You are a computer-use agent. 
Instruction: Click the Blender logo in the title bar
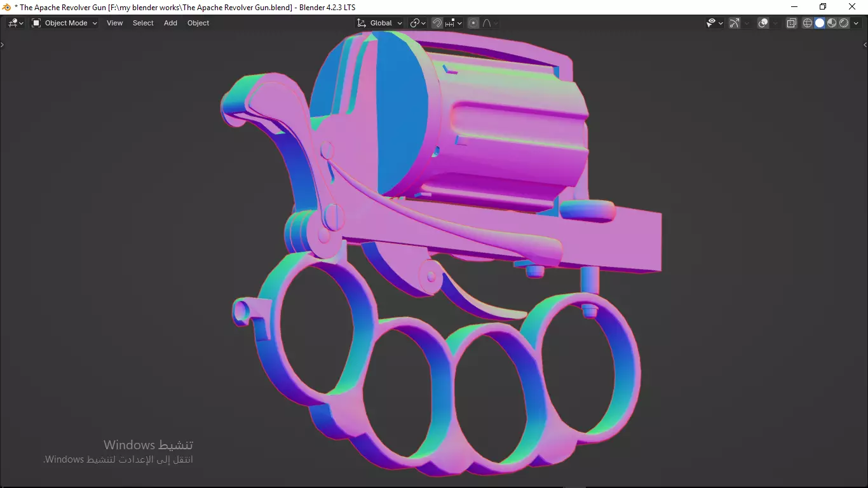(x=7, y=7)
